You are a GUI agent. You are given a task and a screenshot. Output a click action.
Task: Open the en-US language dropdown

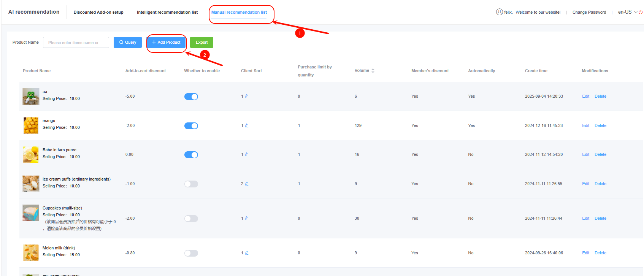[x=627, y=12]
